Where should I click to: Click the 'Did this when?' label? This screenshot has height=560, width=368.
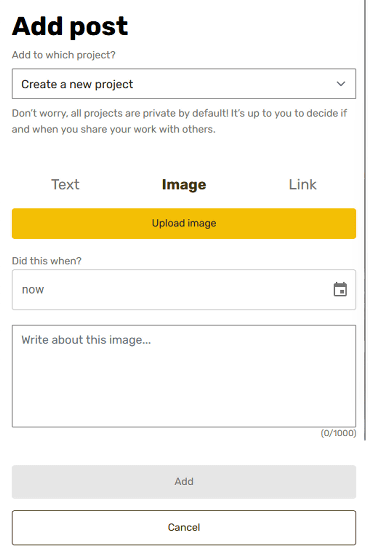tap(47, 261)
